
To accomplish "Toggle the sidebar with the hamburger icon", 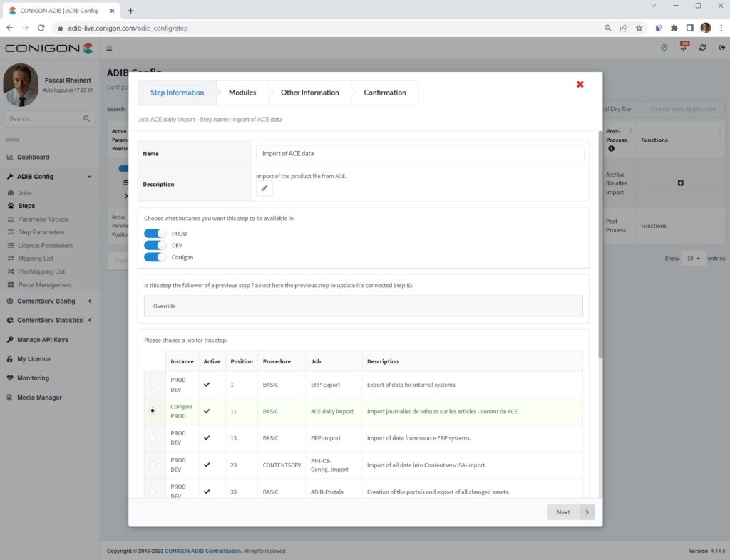I will pos(109,48).
